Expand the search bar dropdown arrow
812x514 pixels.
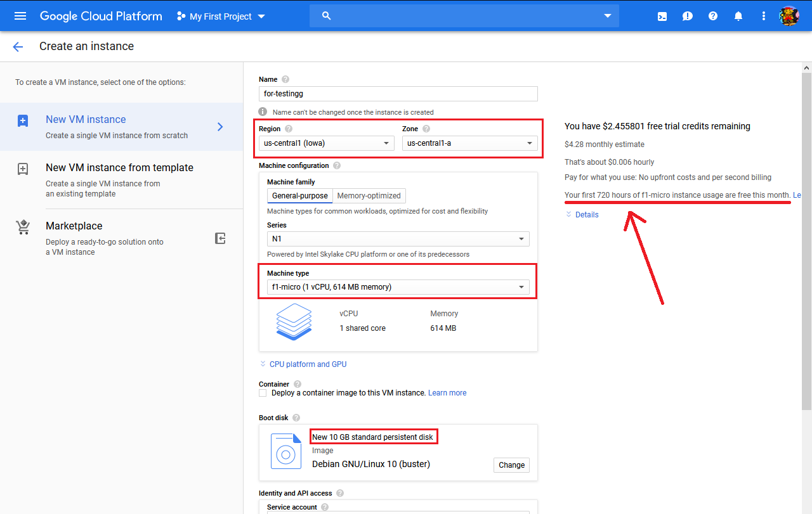click(x=608, y=16)
